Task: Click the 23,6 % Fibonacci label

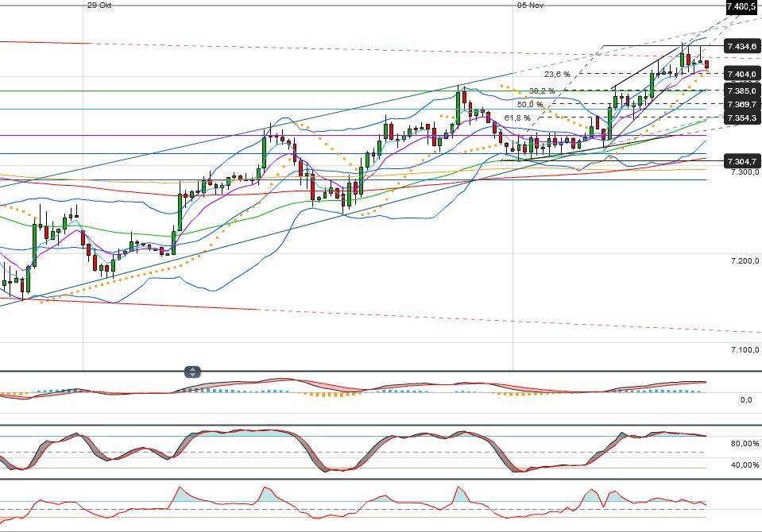Action: point(557,74)
